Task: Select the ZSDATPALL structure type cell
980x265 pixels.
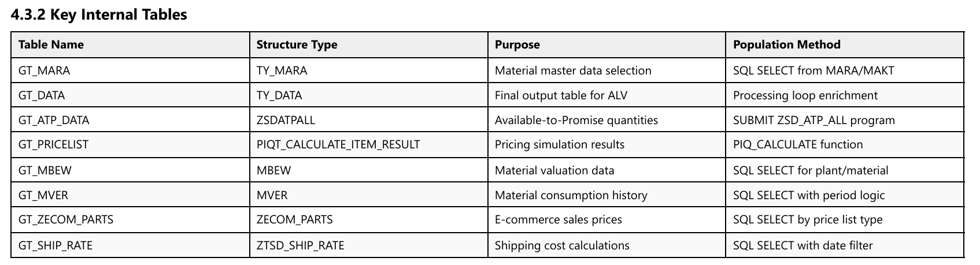Action: tap(286, 120)
